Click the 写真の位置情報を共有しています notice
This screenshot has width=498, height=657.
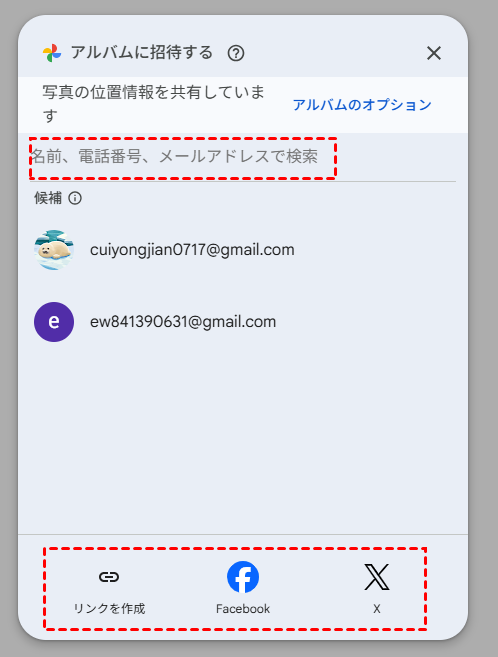click(153, 104)
